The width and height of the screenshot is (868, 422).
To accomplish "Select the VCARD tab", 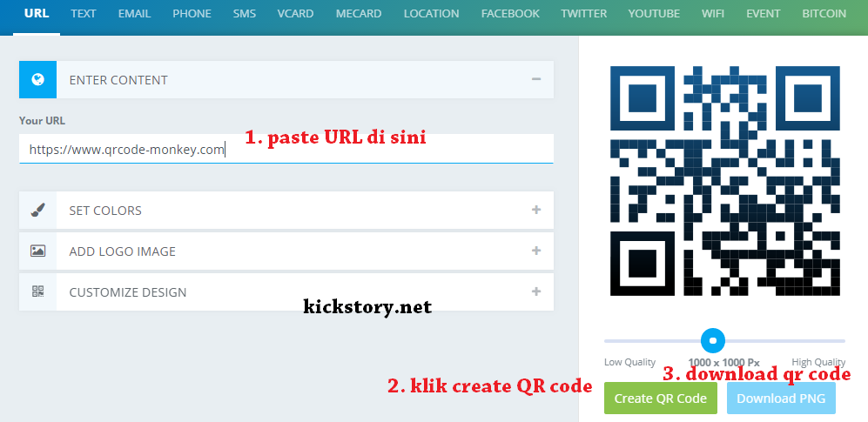I will click(296, 13).
